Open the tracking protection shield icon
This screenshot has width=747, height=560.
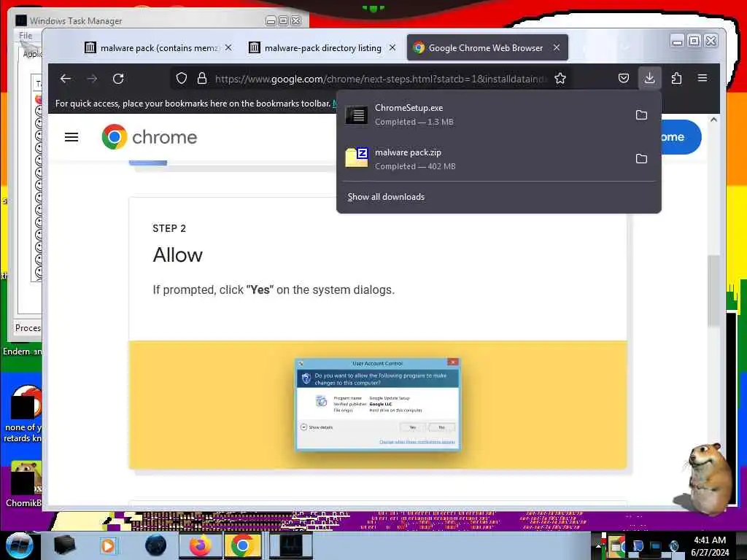point(182,79)
